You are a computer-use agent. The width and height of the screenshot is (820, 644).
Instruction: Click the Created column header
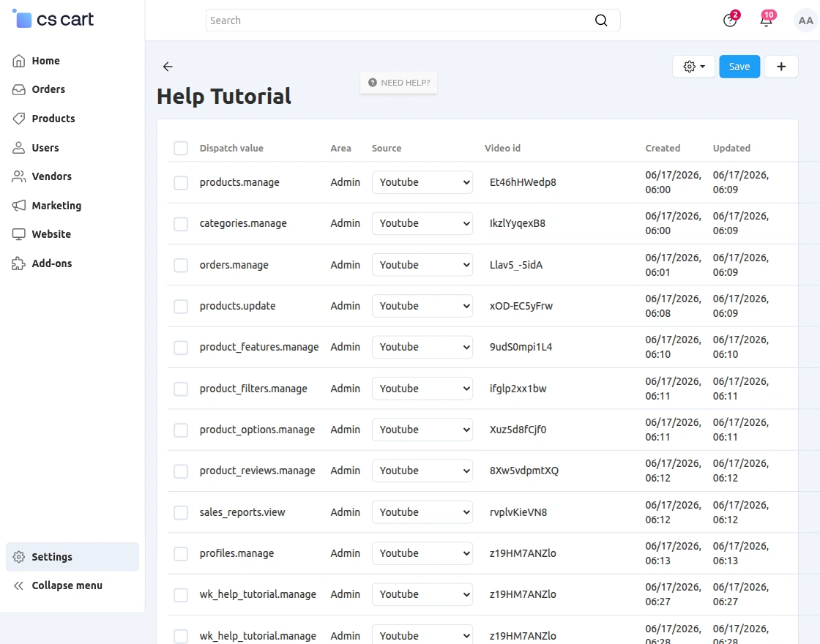(x=663, y=148)
